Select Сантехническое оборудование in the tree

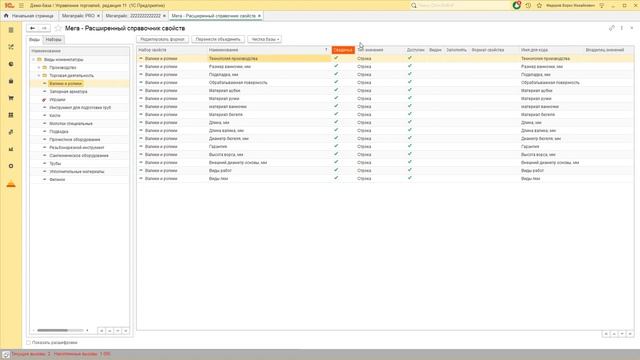[x=79, y=156]
